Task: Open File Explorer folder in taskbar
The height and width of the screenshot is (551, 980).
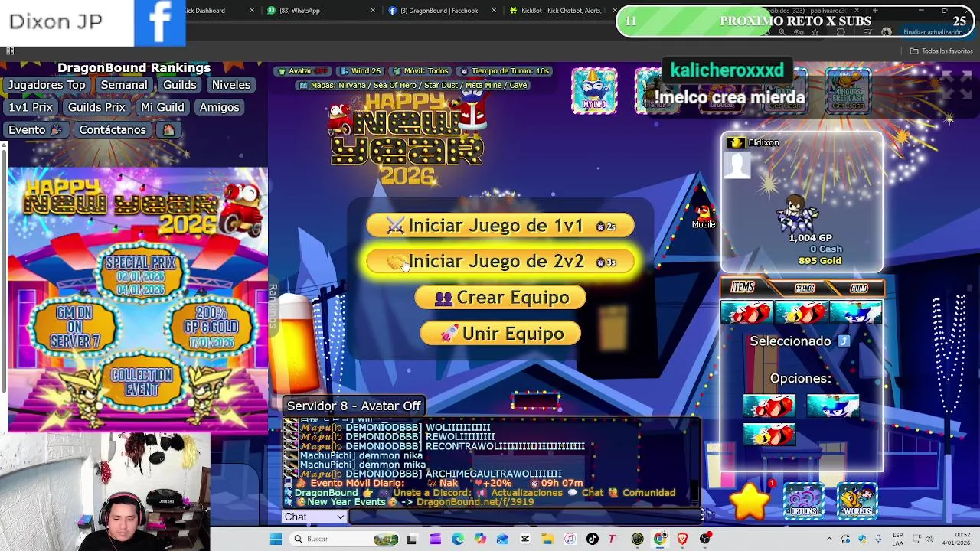Action: point(547,539)
